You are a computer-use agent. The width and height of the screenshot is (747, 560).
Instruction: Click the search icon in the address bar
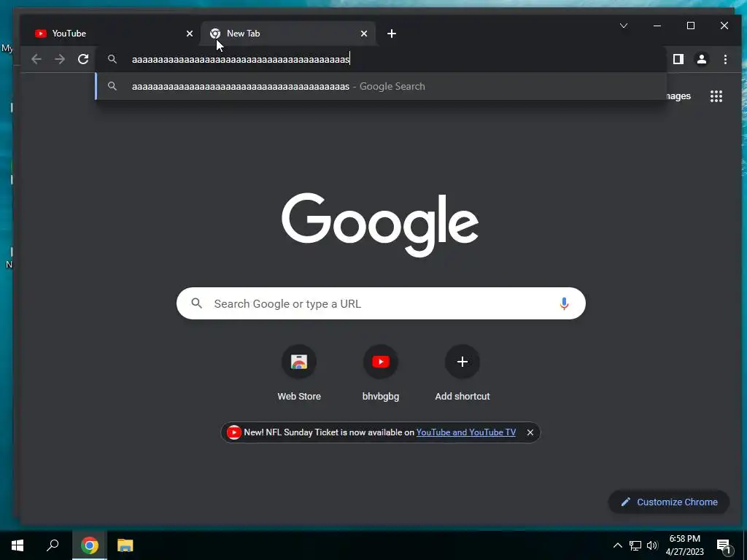112,59
